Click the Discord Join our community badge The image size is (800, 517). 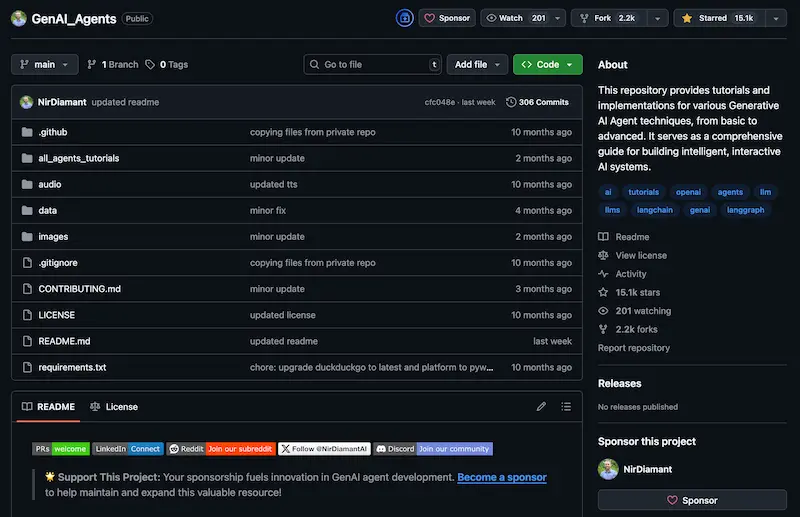pyautogui.click(x=433, y=449)
